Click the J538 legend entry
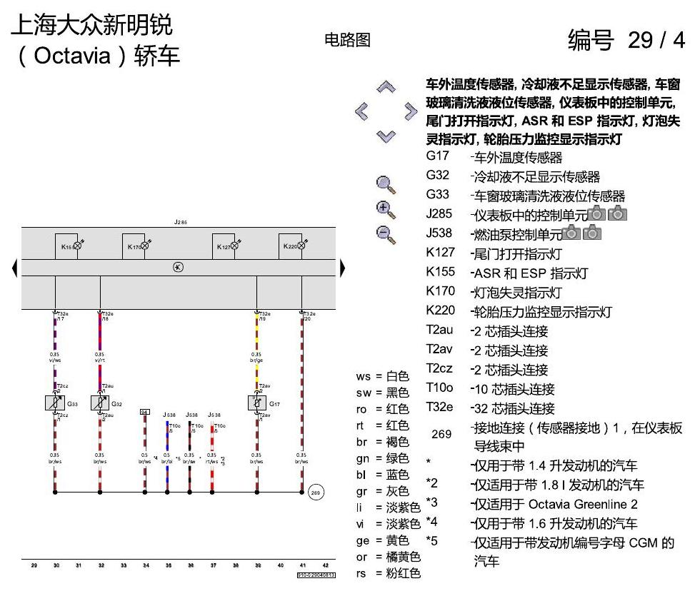Viewport: 700px width, 591px height. point(494,233)
